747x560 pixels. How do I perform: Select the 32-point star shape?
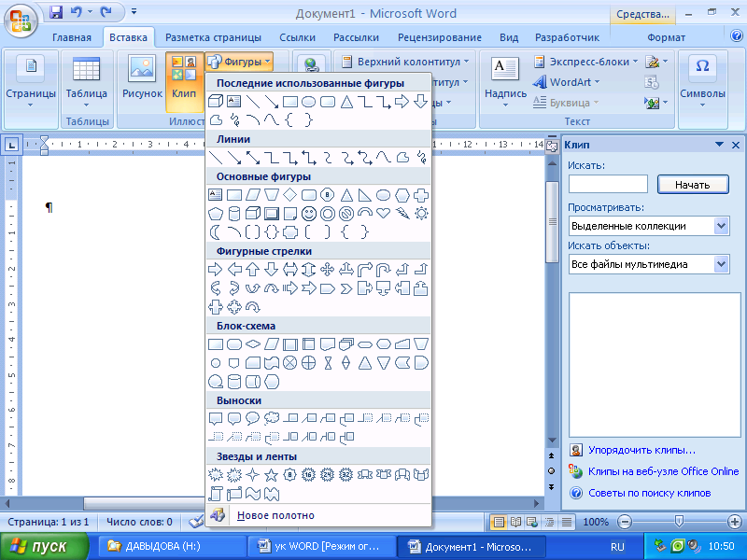(346, 474)
